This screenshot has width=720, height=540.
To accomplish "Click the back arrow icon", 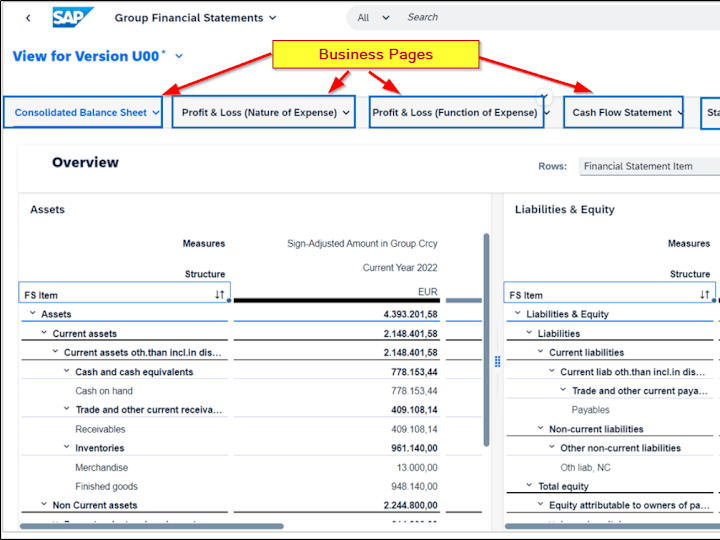I will pyautogui.click(x=28, y=18).
